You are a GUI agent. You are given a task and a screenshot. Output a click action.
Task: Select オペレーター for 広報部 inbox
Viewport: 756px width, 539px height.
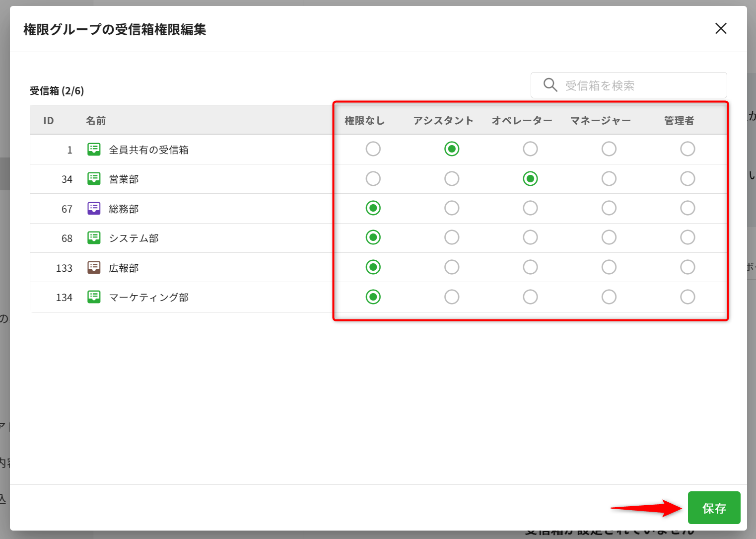coord(530,267)
